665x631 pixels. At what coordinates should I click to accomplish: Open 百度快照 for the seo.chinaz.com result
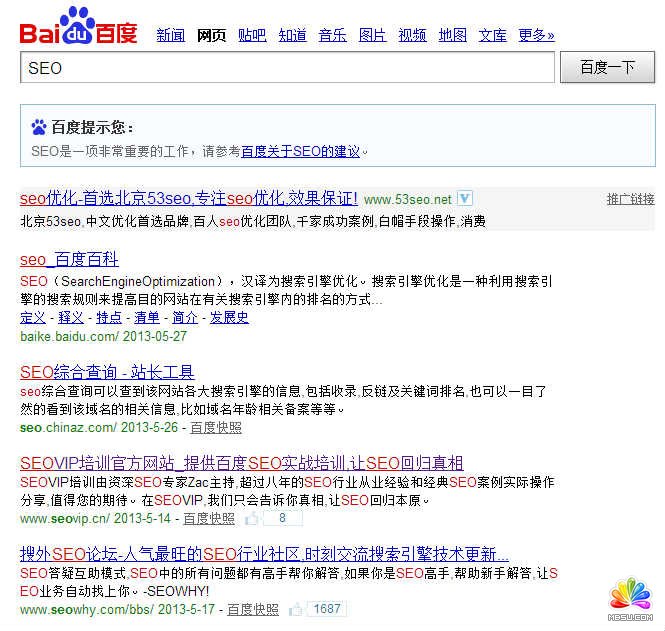pos(216,427)
